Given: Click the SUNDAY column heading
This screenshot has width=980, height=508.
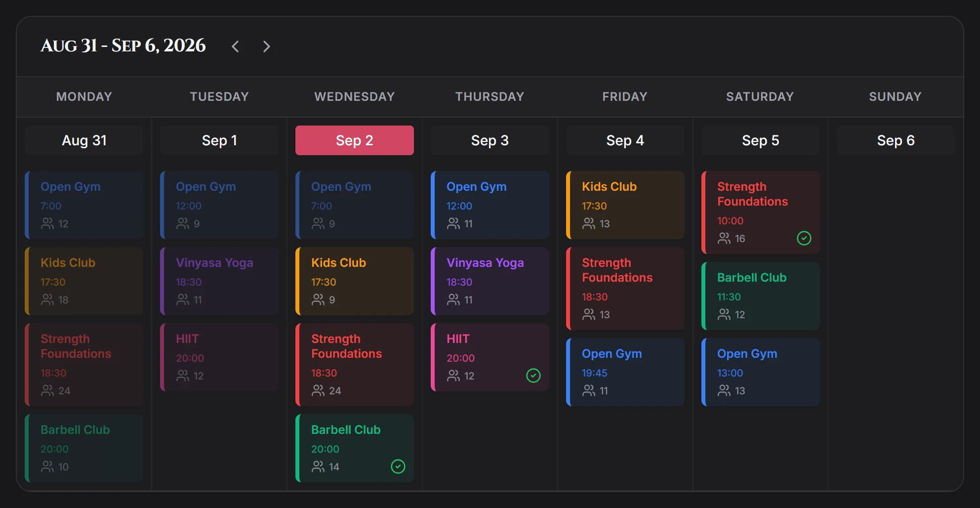Looking at the screenshot, I should coord(896,96).
